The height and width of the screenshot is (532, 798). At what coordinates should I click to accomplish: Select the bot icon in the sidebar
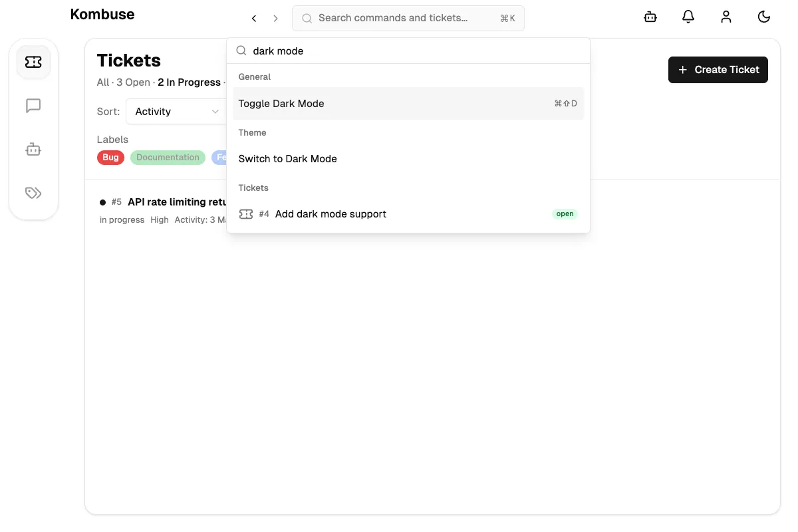pyautogui.click(x=33, y=149)
